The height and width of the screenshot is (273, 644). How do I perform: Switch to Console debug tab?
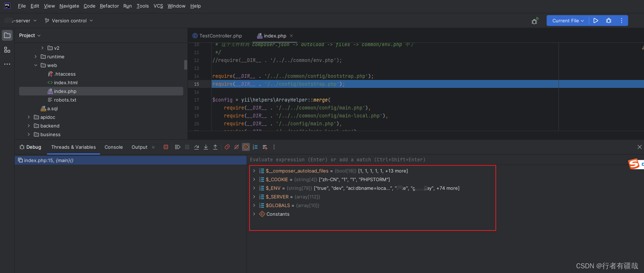pyautogui.click(x=114, y=147)
